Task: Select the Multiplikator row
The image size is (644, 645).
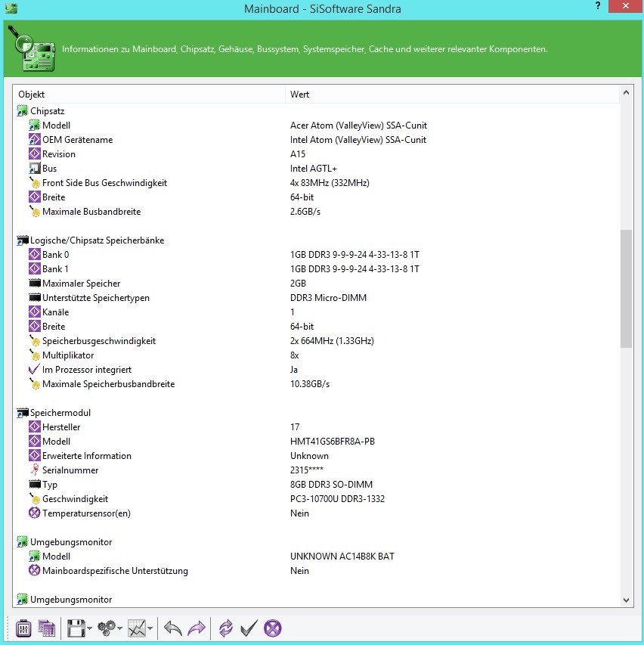Action: point(316,355)
